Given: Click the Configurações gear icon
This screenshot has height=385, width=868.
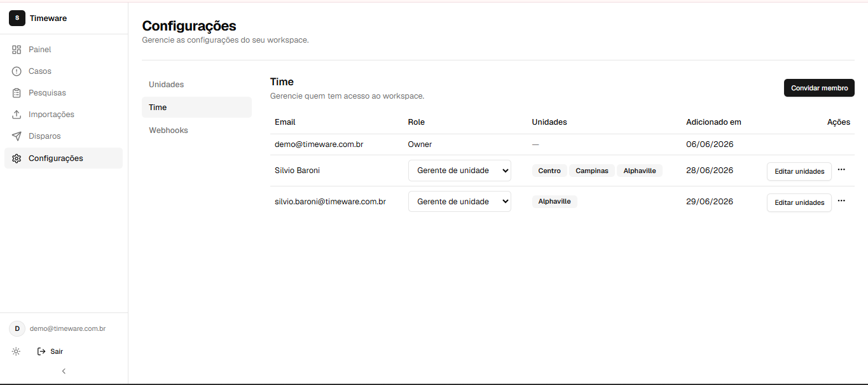Looking at the screenshot, I should 17,158.
